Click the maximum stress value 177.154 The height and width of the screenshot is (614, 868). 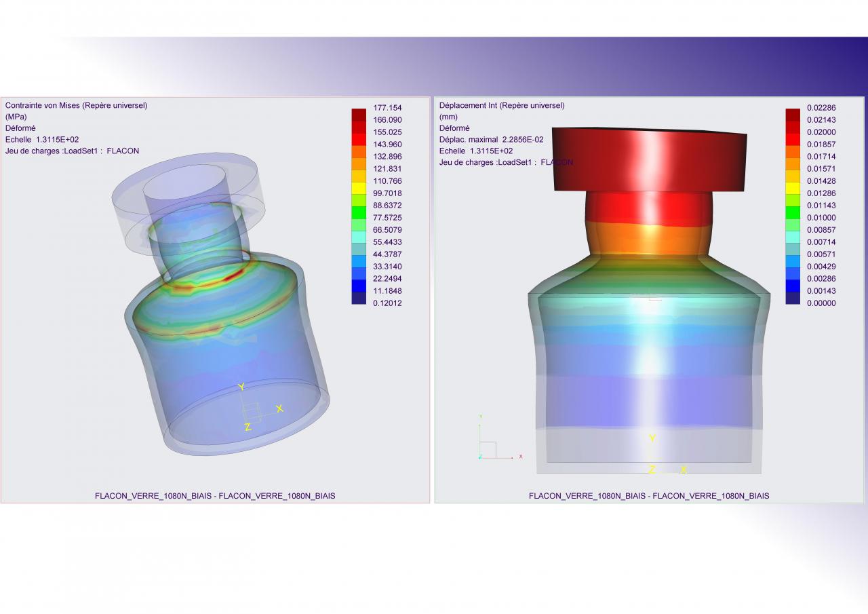tap(387, 108)
